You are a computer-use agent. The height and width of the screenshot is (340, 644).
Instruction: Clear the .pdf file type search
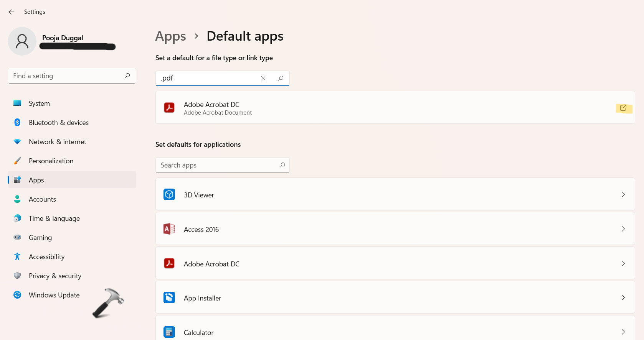pos(263,78)
